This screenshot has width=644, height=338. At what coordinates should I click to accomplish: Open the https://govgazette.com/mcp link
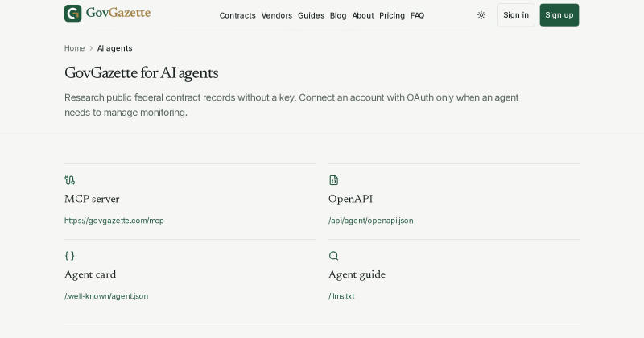pyautogui.click(x=114, y=221)
